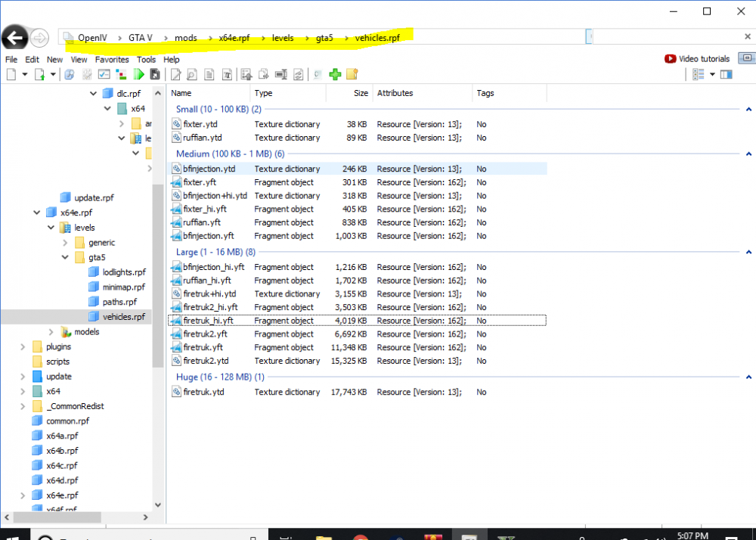Open the Help menu
The height and width of the screenshot is (540, 756).
[171, 59]
